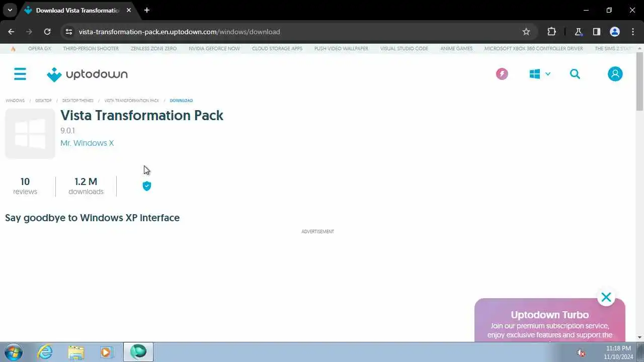
Task: Click the muted volume tray icon
Action: pyautogui.click(x=581, y=352)
